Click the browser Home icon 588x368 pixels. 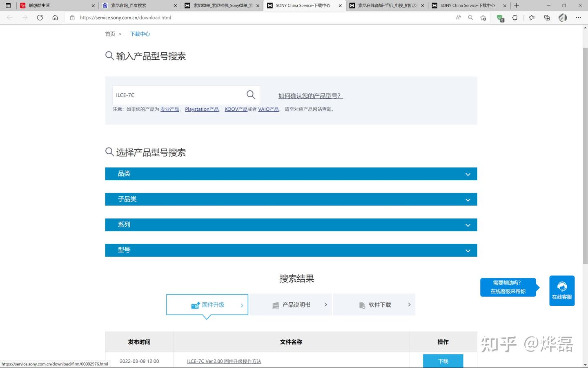[55, 18]
